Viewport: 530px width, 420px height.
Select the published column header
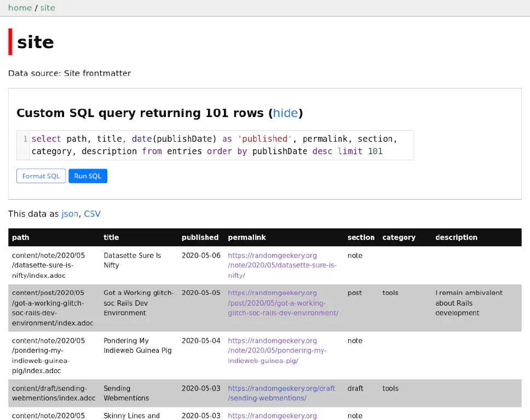pyautogui.click(x=200, y=237)
